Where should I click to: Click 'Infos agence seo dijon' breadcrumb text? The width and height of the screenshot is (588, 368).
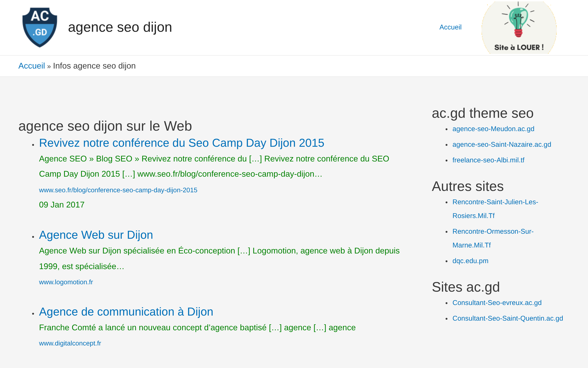94,66
